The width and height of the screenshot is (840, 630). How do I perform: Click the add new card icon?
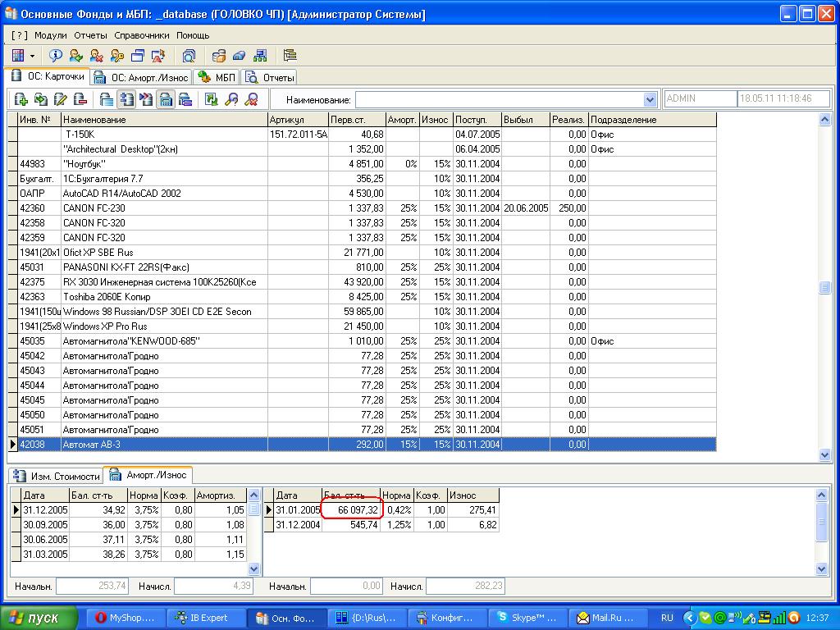click(21, 99)
